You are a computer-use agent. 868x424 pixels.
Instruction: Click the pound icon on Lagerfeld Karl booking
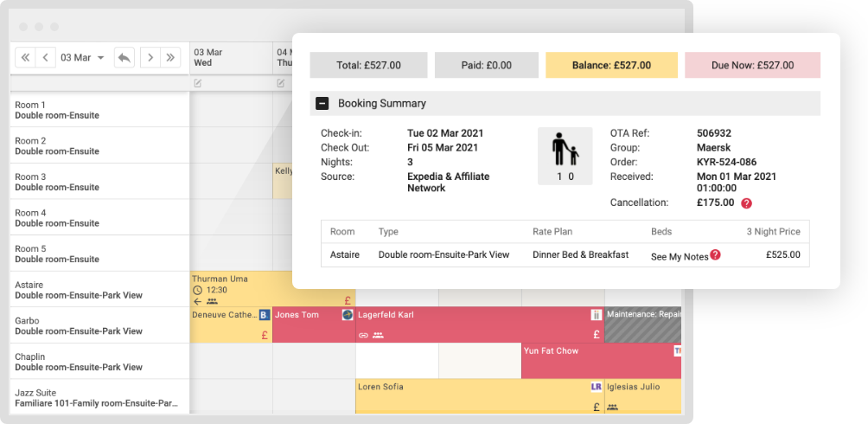tap(597, 334)
